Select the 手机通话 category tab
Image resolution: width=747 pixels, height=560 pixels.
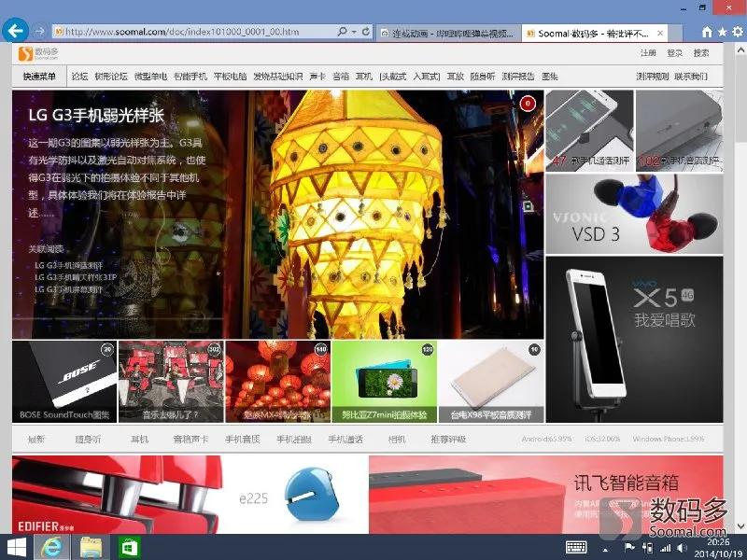345,439
